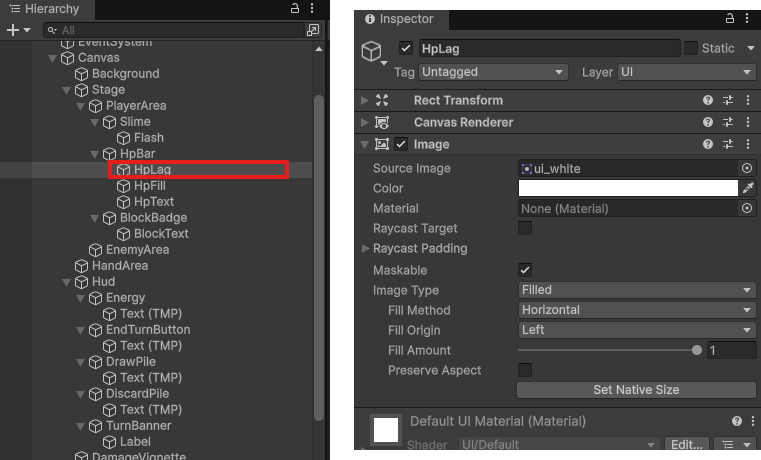Image resolution: width=761 pixels, height=460 pixels.
Task: Open Image component preset settings icon
Action: pos(728,144)
